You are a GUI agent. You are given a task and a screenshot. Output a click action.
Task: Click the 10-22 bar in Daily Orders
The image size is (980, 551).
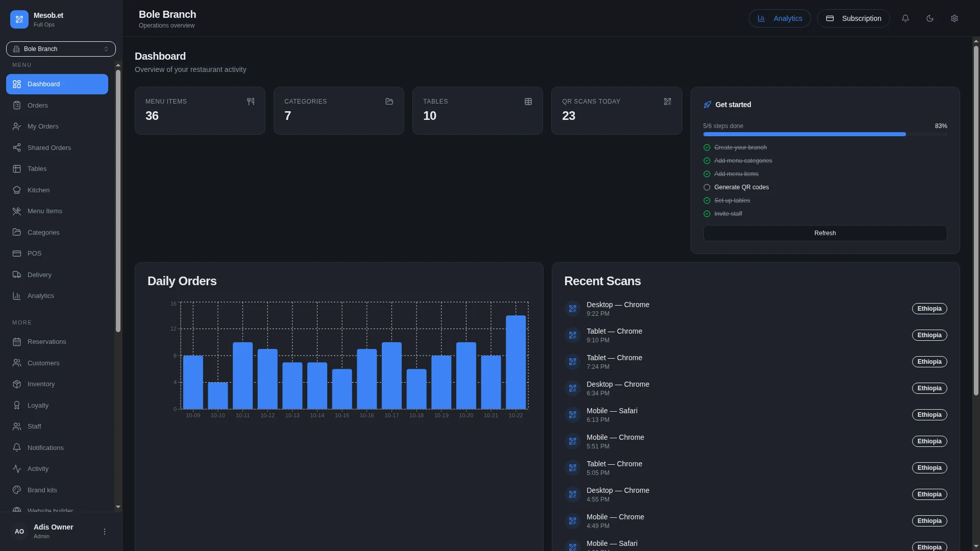point(516,362)
